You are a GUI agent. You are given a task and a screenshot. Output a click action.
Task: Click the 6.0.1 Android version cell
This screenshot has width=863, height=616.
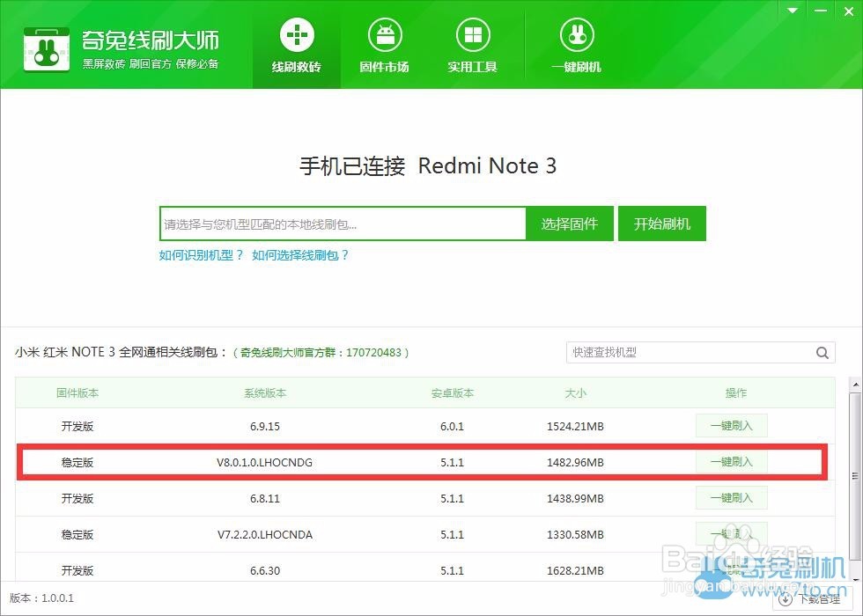453,426
